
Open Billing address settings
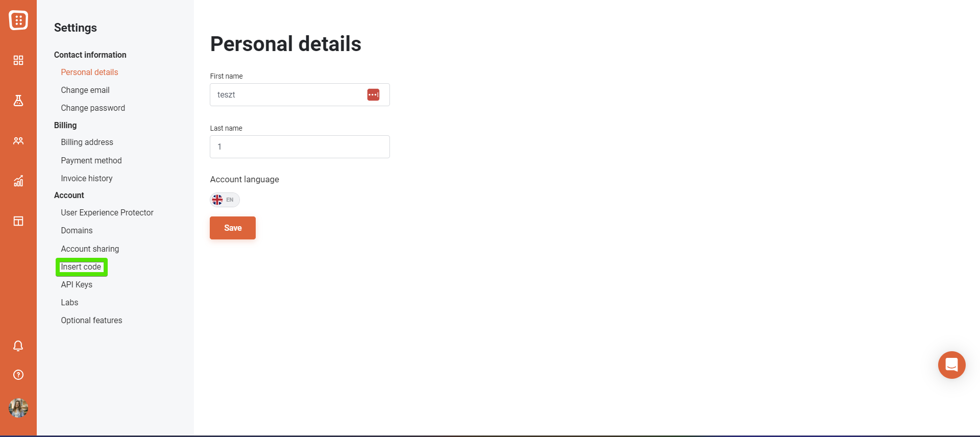pos(87,142)
